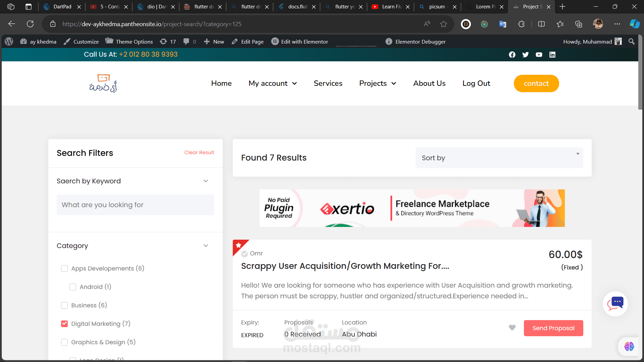Viewport: 644px width, 362px height.
Task: Add page to favorites star icon
Action: click(x=443, y=24)
